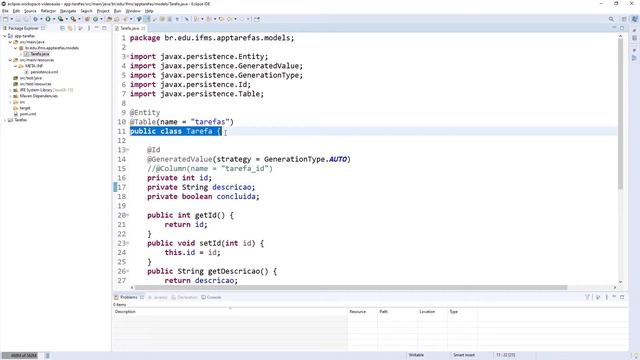Select Tarefa.java in Package Explorer
Image resolution: width=640 pixels, height=360 pixels.
tap(37, 54)
